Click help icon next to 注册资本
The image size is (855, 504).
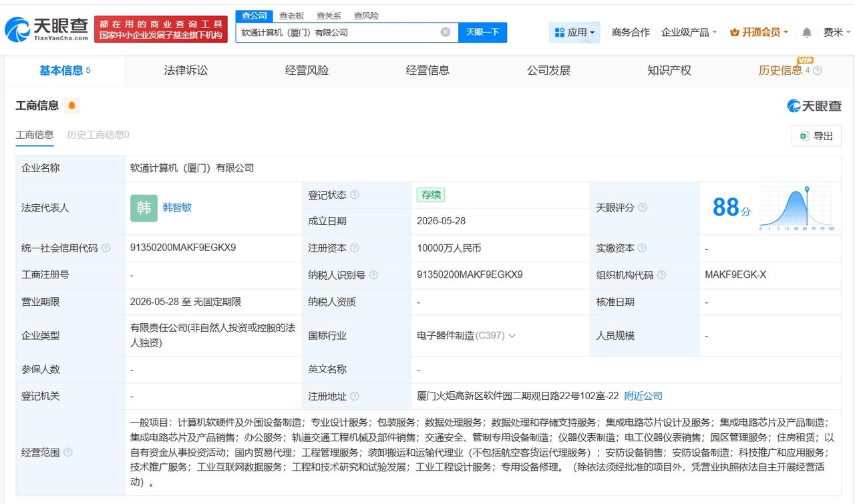[354, 248]
